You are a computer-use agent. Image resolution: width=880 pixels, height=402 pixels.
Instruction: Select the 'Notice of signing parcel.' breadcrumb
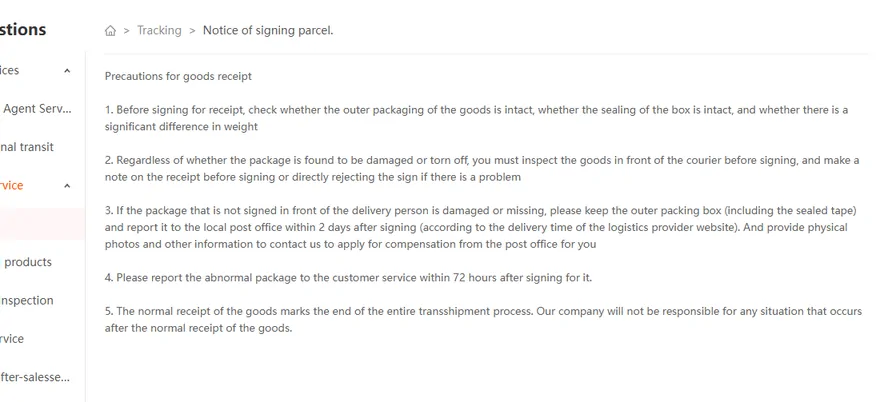(268, 30)
